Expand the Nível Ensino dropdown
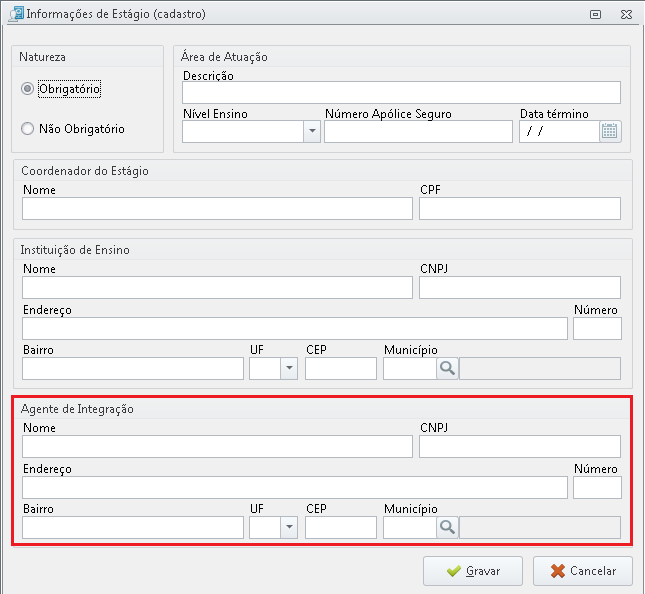645x594 pixels. [x=312, y=131]
